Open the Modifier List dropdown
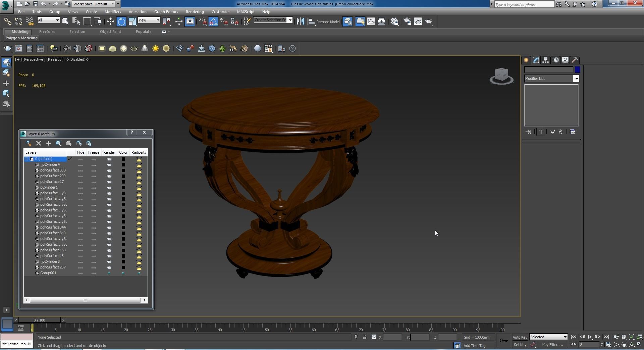644x350 pixels. tap(576, 79)
